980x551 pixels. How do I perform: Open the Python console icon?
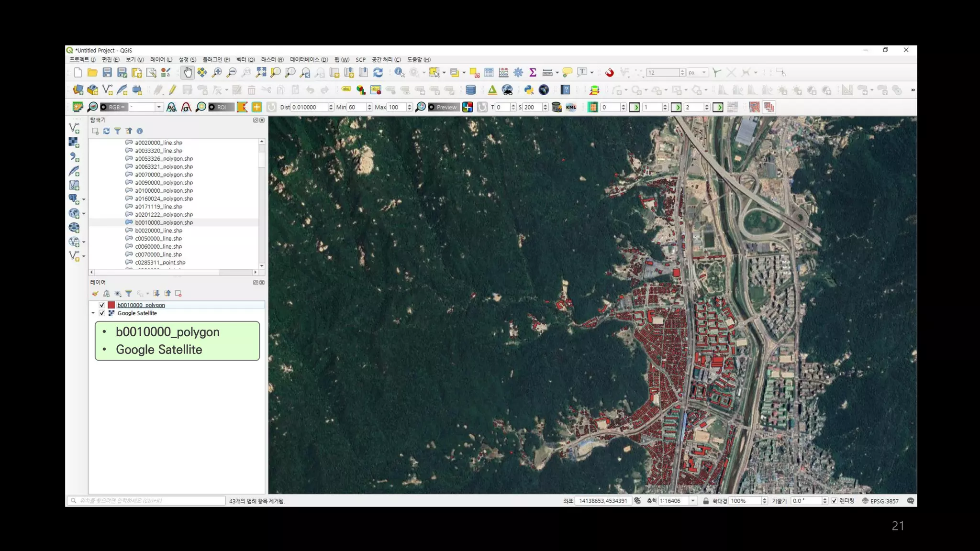[x=529, y=90]
